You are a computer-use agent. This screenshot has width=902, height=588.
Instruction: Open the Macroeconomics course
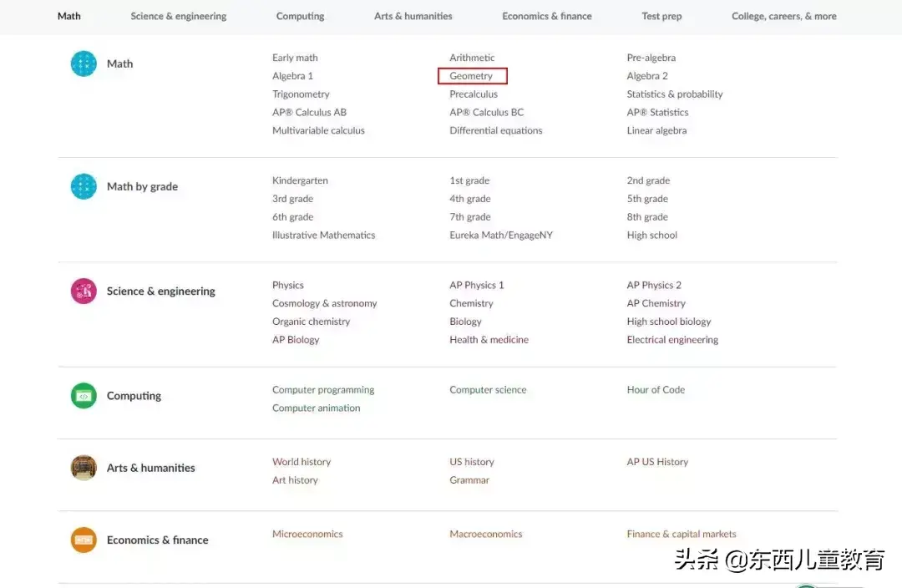pos(486,533)
